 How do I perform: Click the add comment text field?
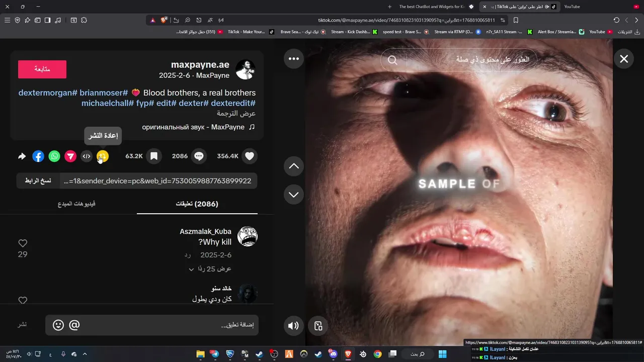pos(152,325)
